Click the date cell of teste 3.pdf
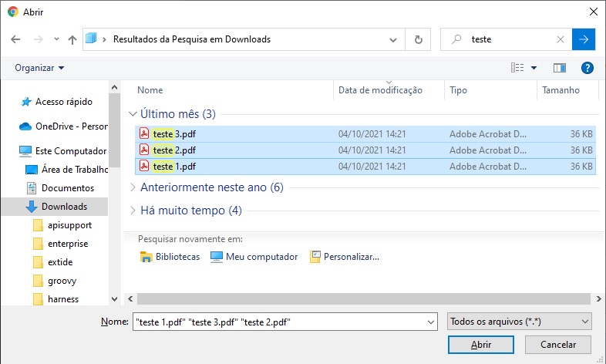Viewport: 606px width, 364px height. (x=372, y=134)
